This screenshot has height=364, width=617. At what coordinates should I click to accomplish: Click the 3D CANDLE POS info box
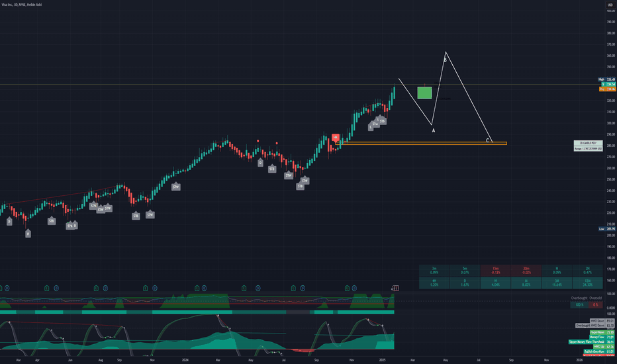click(588, 143)
